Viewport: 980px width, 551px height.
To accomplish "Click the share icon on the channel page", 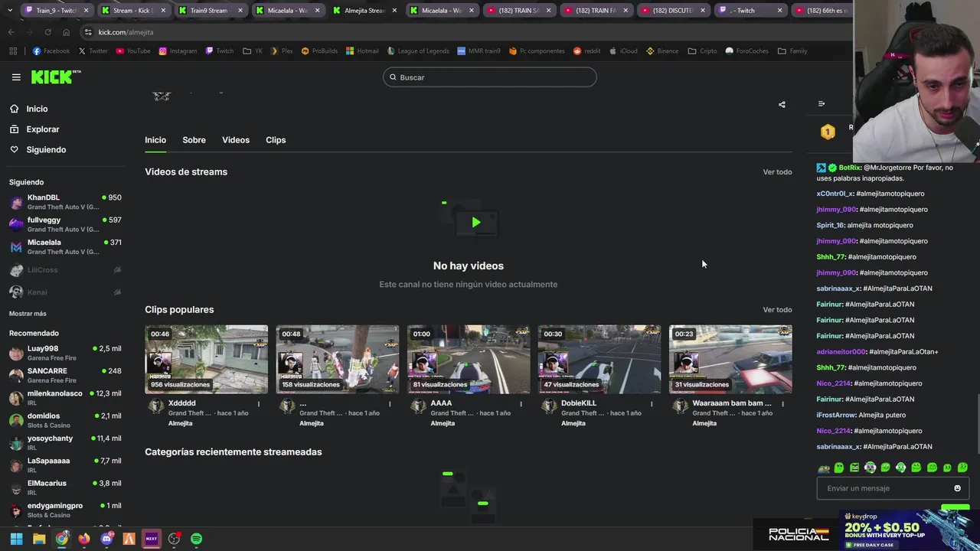I will 782,105.
